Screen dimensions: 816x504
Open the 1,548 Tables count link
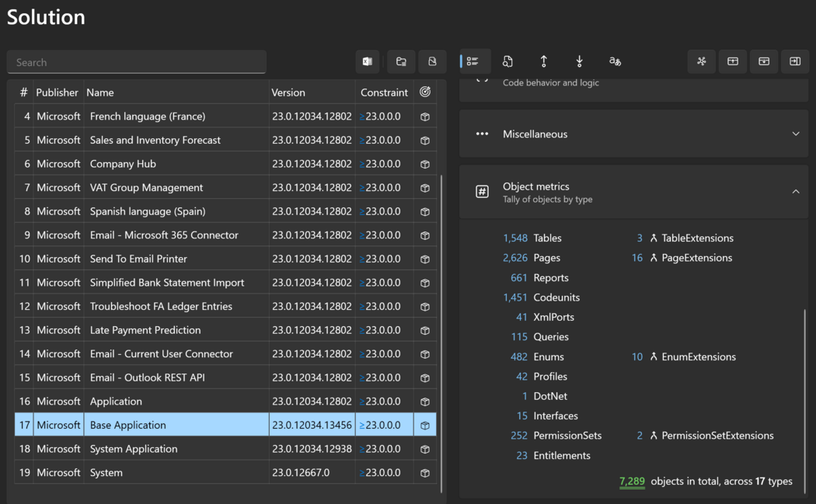point(514,238)
